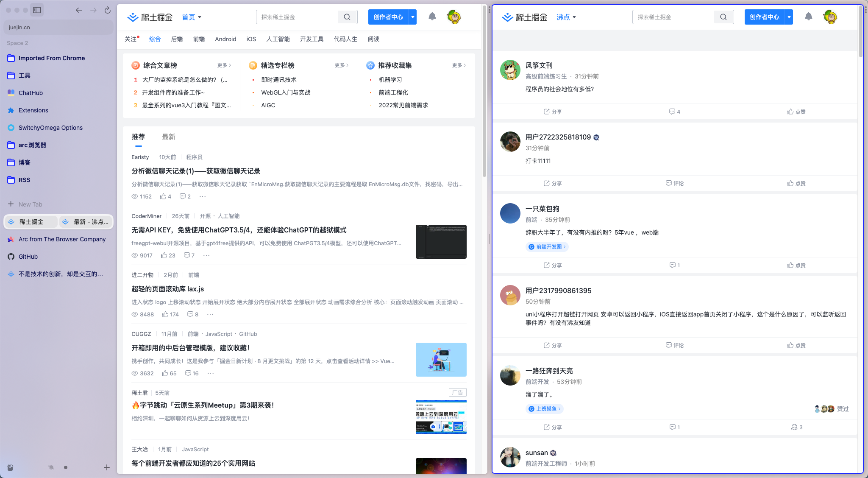The height and width of the screenshot is (478, 868).
Task: Share 风筝文刊's post
Action: pos(553,112)
